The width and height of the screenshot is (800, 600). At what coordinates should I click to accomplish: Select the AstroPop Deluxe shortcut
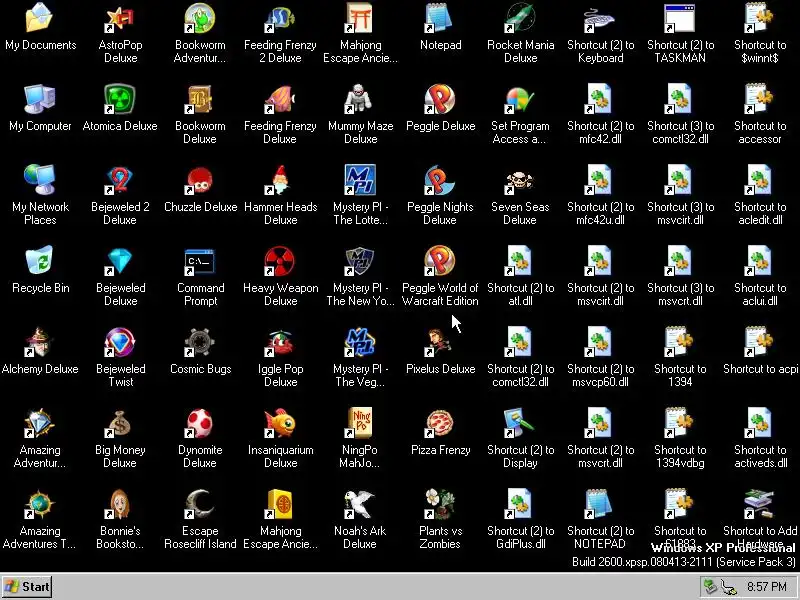120,18
